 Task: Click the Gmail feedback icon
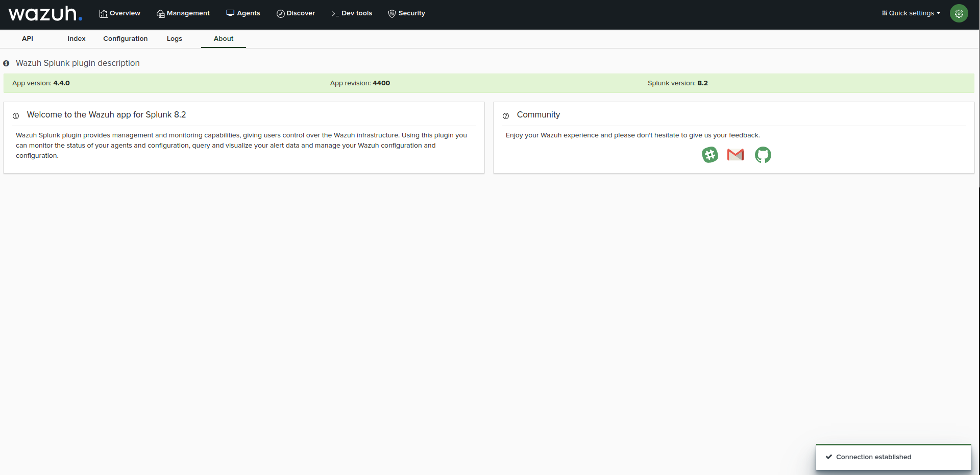(736, 155)
